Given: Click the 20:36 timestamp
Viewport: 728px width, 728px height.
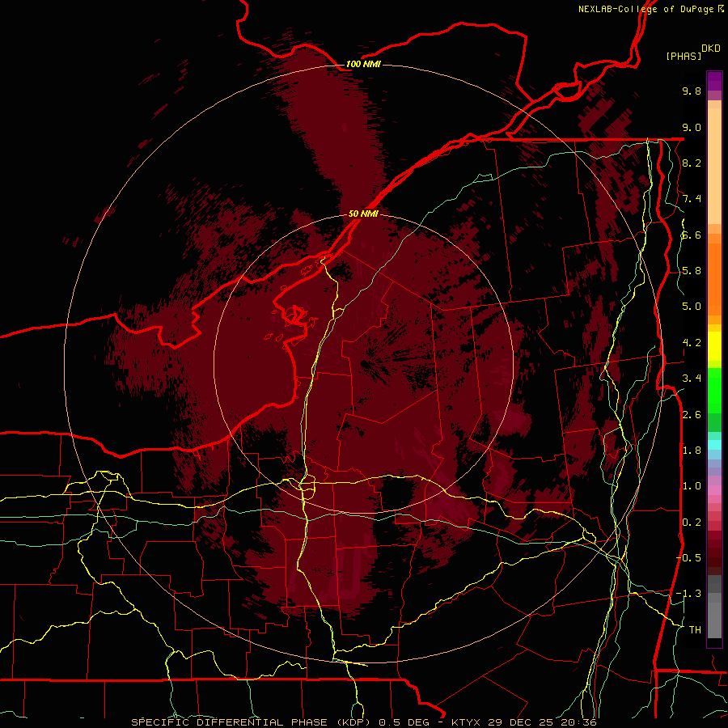Looking at the screenshot, I should 578,722.
